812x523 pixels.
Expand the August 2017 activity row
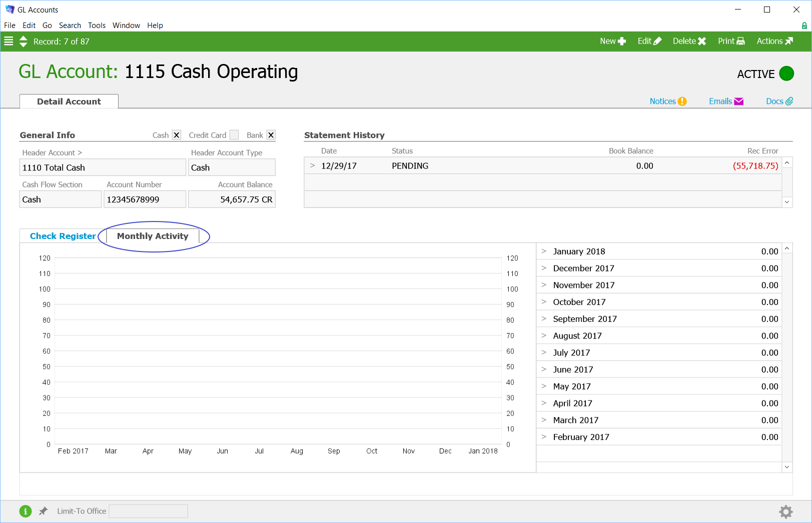pos(544,335)
